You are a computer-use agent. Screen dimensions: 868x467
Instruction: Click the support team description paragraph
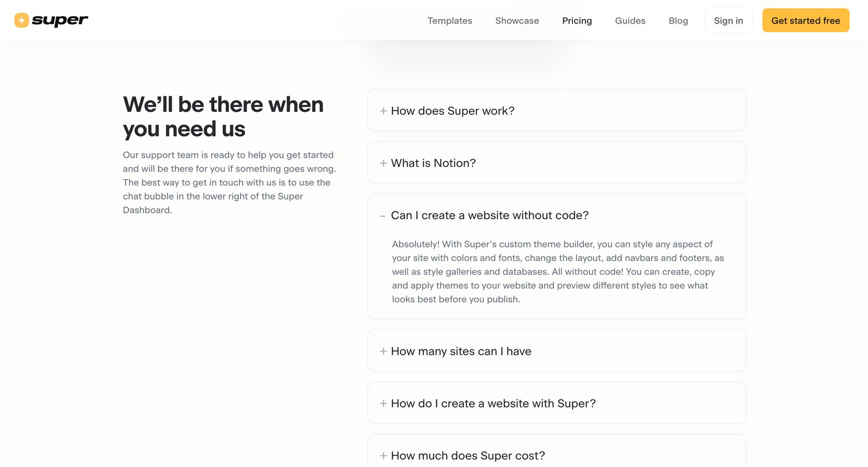[x=230, y=182]
